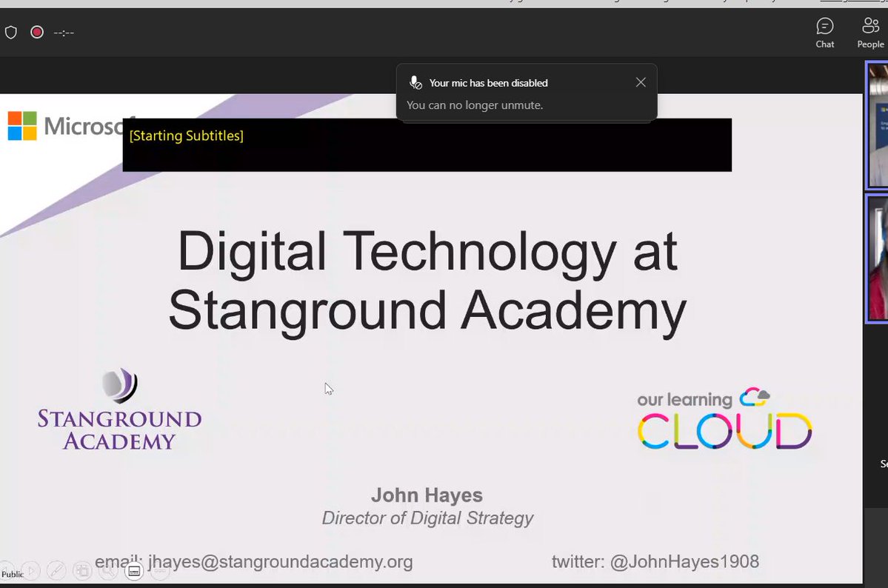Click the 'John Hayes' presenter name
Screen dimensions: 888x588
tap(427, 495)
